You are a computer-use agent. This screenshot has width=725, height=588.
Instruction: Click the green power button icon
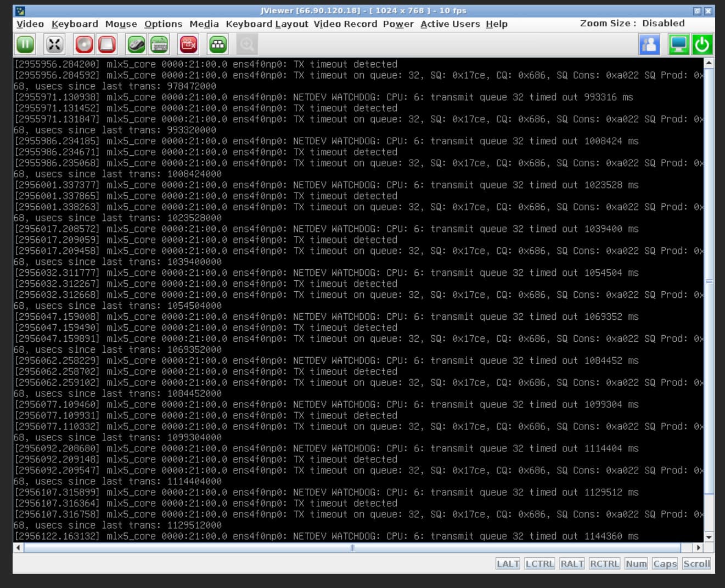point(702,44)
